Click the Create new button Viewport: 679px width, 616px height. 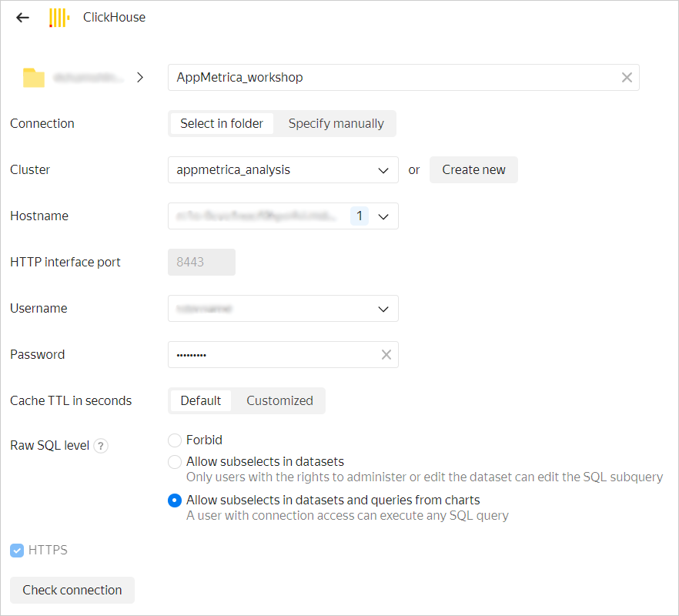(x=473, y=170)
